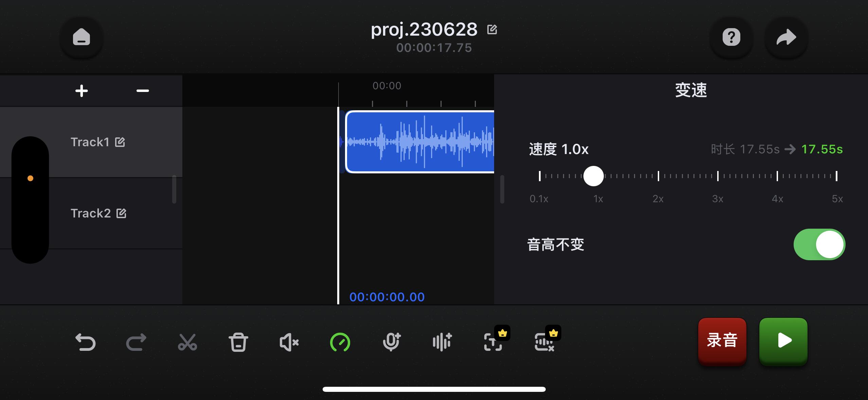This screenshot has width=868, height=400.
Task: Click the redo arrow in bottom toolbar
Action: pyautogui.click(x=136, y=342)
